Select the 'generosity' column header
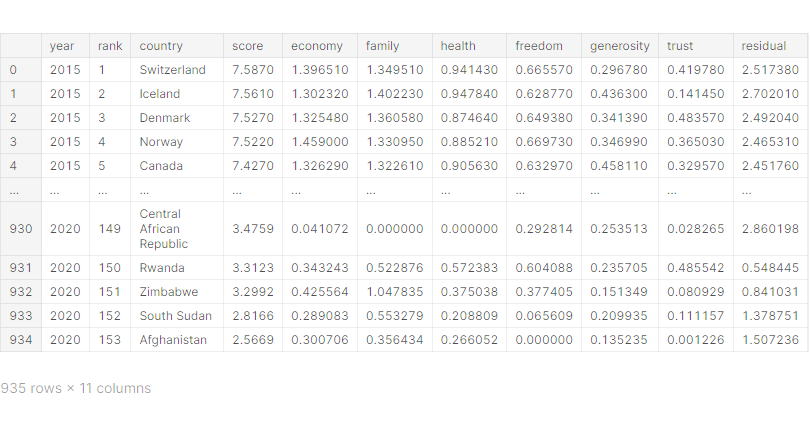810x440 pixels. [620, 46]
